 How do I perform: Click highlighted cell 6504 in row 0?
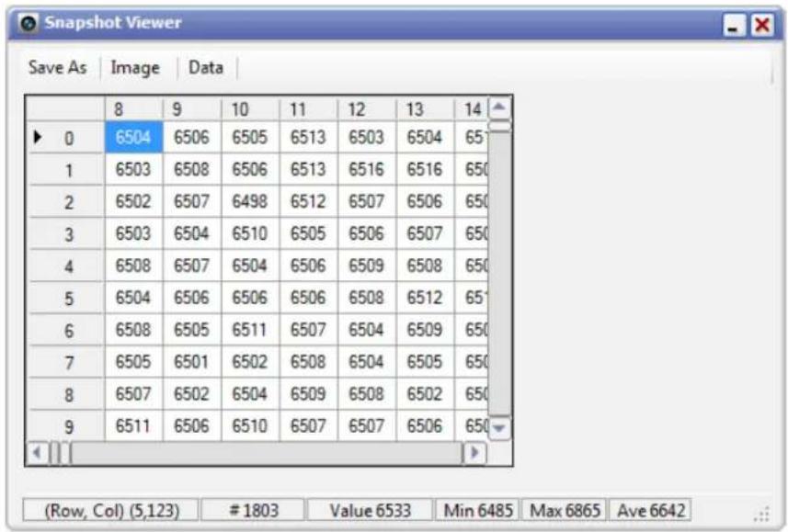click(133, 137)
